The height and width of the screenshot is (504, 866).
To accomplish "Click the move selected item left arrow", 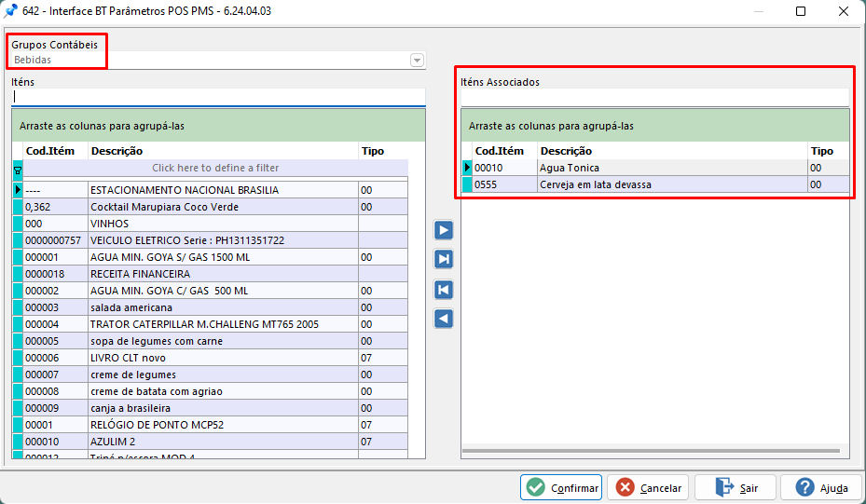I will (444, 319).
